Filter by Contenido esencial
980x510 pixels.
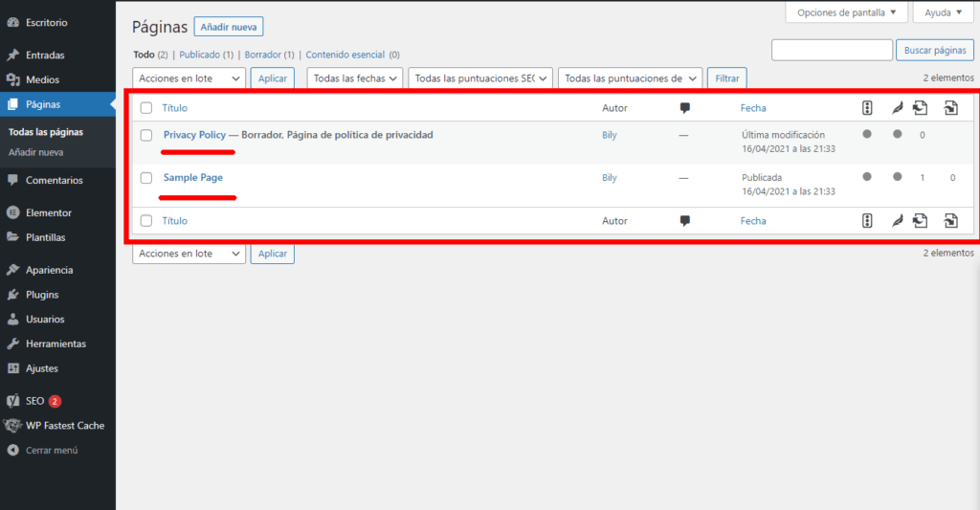click(345, 55)
